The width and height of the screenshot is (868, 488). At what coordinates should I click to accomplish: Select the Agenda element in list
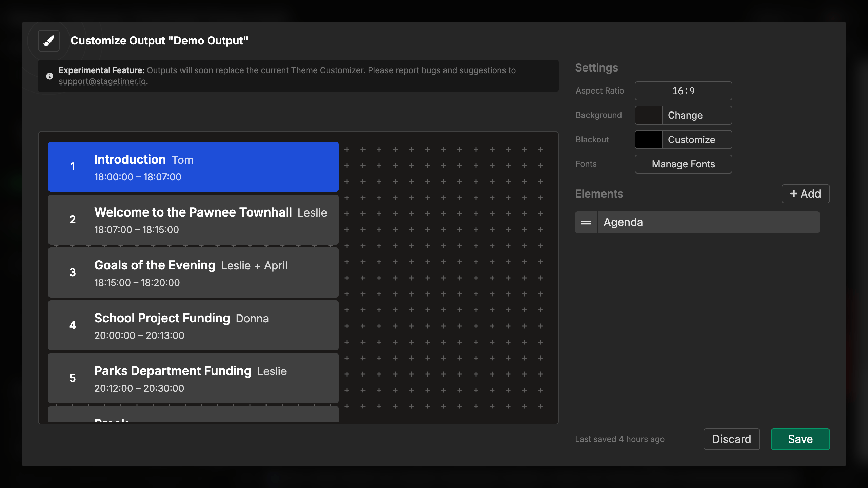tap(709, 222)
